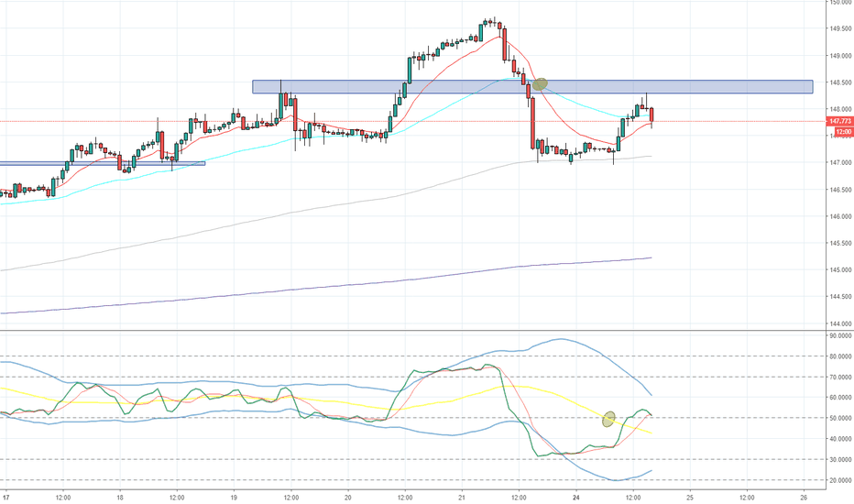Click date label 21 on time axis
Viewport: 854px width, 504px height.
click(462, 498)
